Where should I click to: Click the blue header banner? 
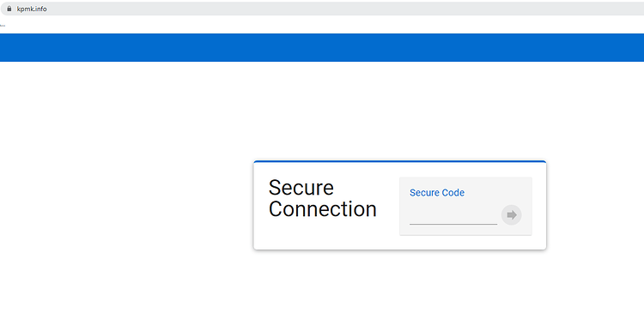(322, 47)
